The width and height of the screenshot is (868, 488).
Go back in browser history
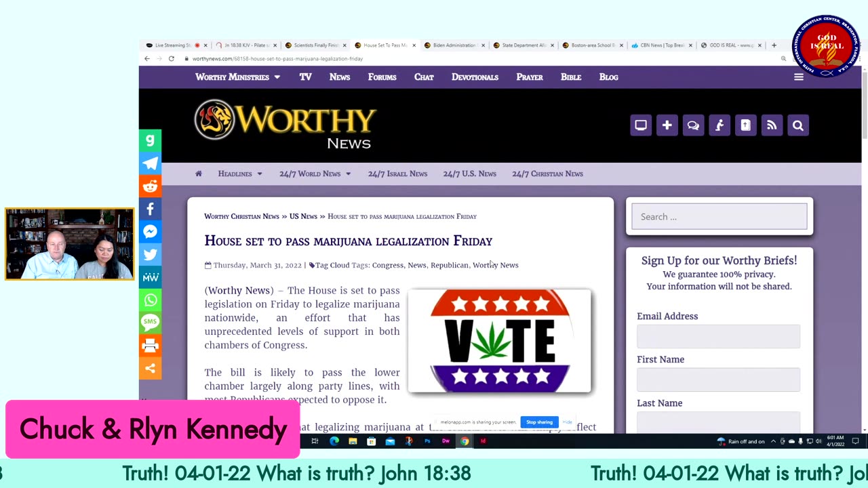click(147, 59)
